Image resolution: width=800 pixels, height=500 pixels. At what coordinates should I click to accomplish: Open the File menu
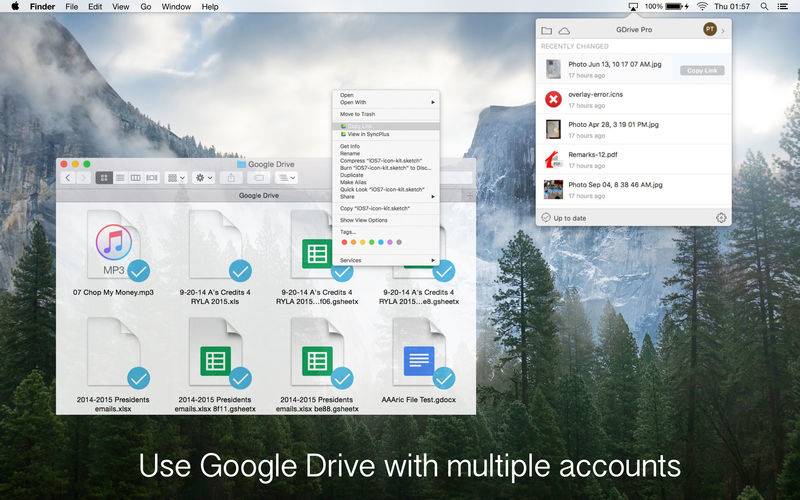click(71, 7)
